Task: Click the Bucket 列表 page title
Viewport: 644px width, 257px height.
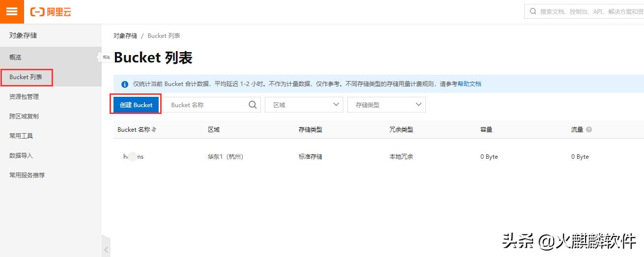Action: coord(153,57)
